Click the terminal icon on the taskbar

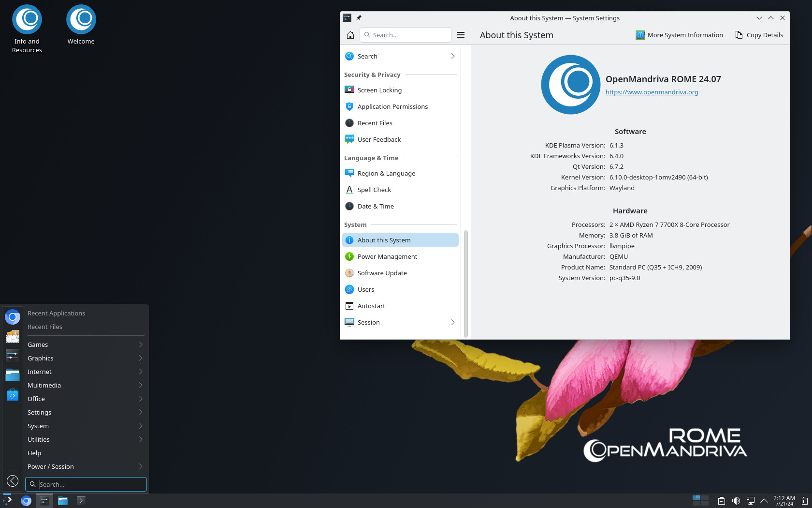click(81, 500)
